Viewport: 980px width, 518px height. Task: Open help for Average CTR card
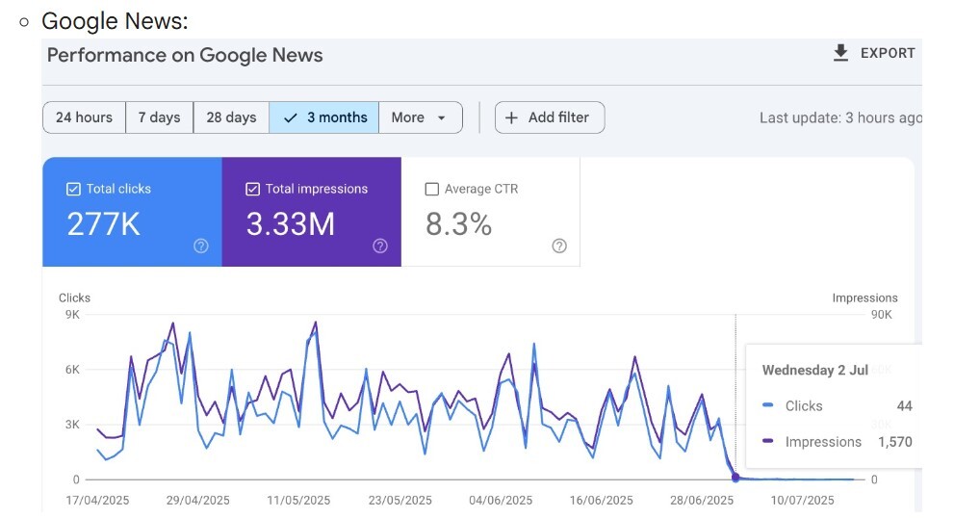coord(559,246)
